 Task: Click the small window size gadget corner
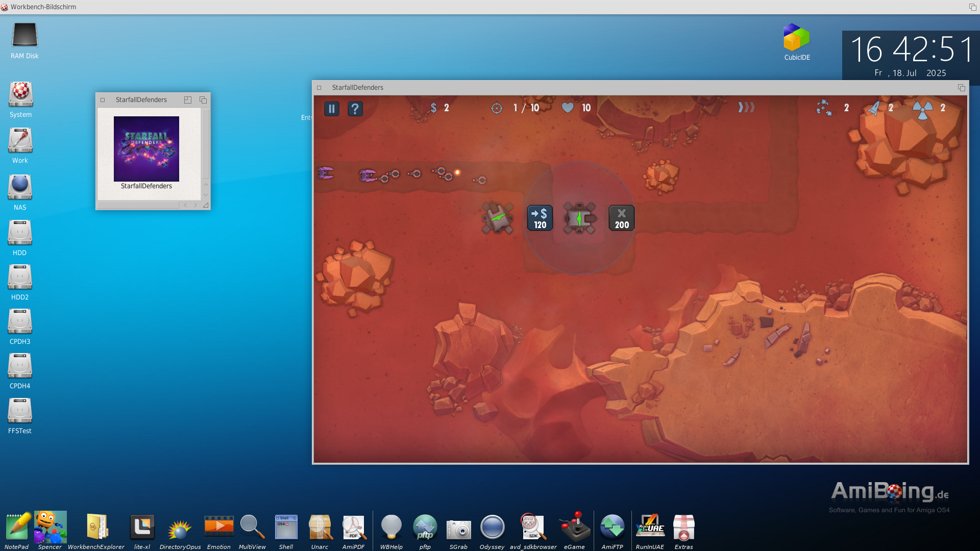[206, 205]
